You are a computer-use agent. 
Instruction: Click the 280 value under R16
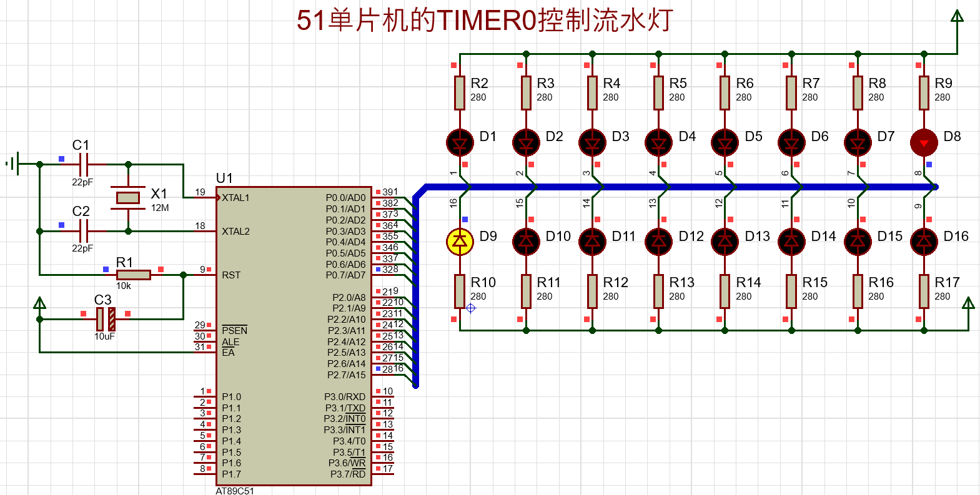coord(876,297)
